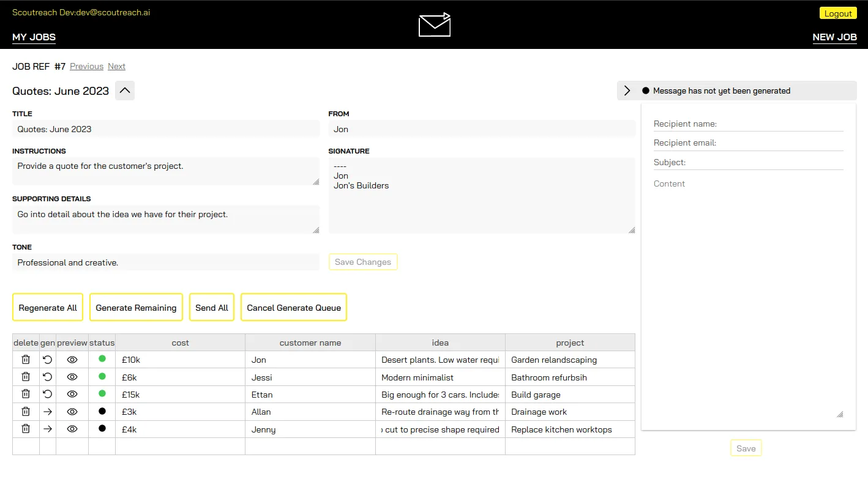Open the MY JOBS page

(x=34, y=37)
